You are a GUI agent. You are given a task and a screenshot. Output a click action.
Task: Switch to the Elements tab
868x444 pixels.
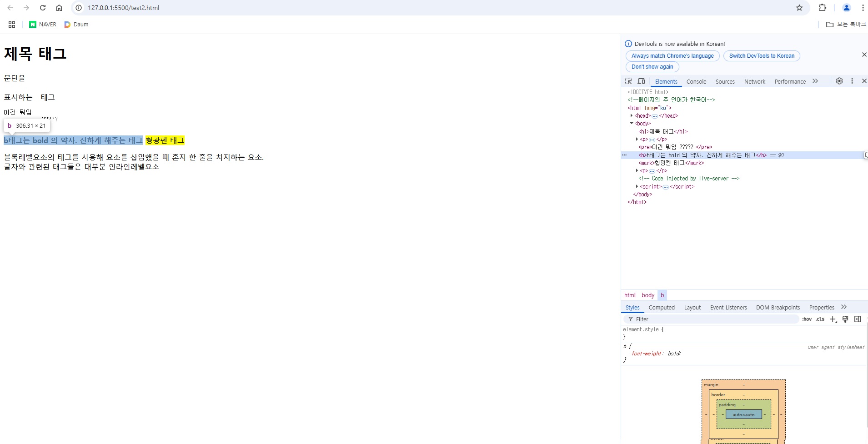click(x=666, y=82)
